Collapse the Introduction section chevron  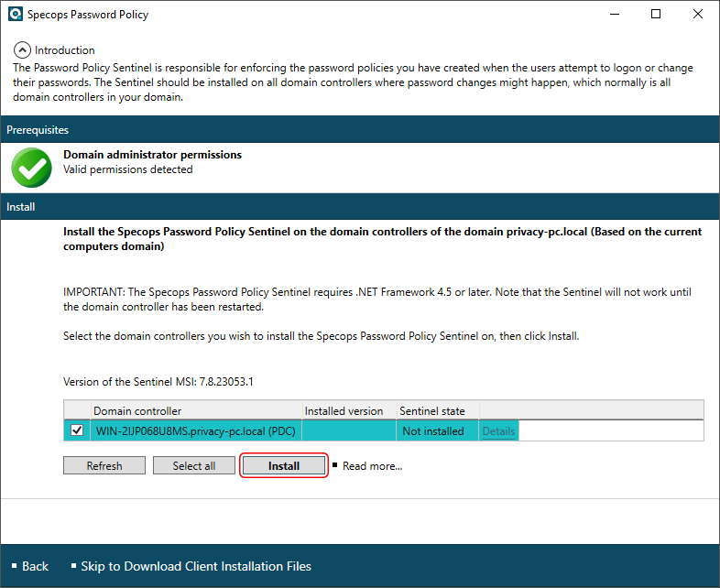(x=22, y=50)
